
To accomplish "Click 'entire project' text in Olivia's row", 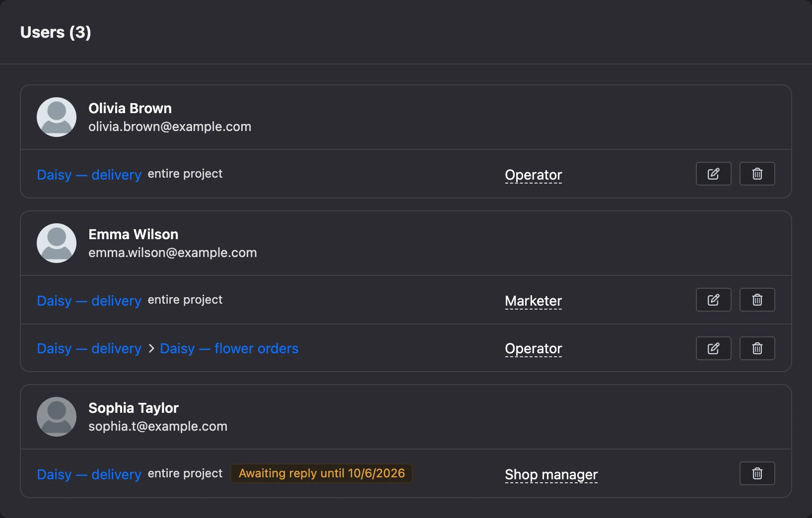I will click(185, 174).
